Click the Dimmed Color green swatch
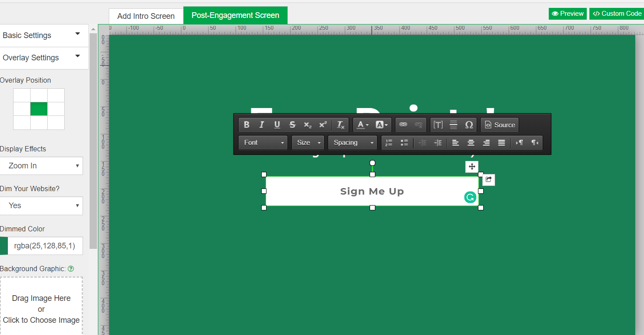Viewport: 644px width, 335px height. pos(3,246)
